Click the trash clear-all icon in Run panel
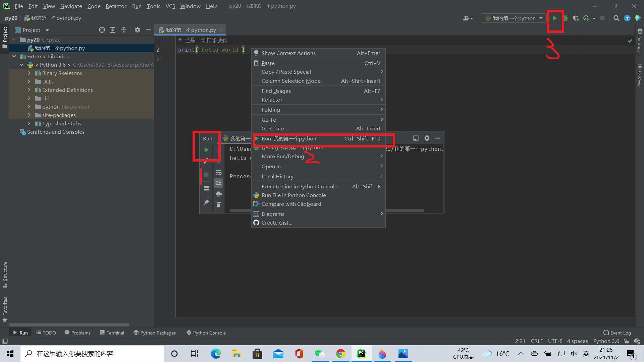 (219, 205)
